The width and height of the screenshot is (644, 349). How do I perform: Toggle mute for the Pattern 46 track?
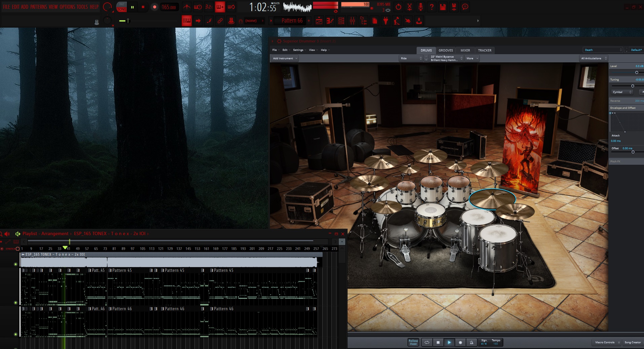point(15,334)
